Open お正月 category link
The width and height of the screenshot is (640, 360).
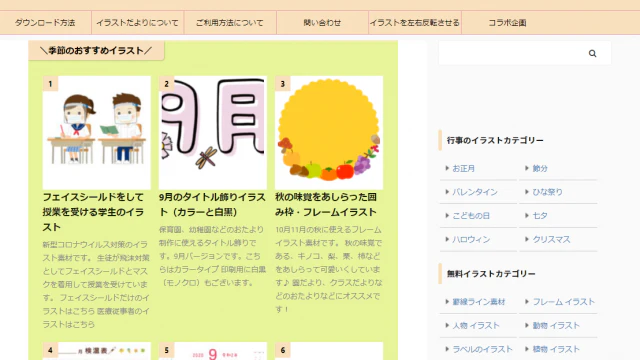coord(463,168)
